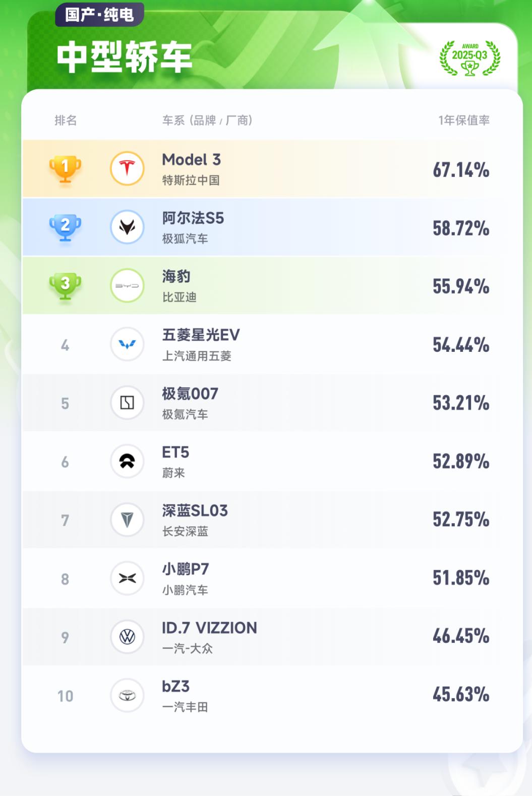Click the gold number 1 trophy

click(65, 169)
